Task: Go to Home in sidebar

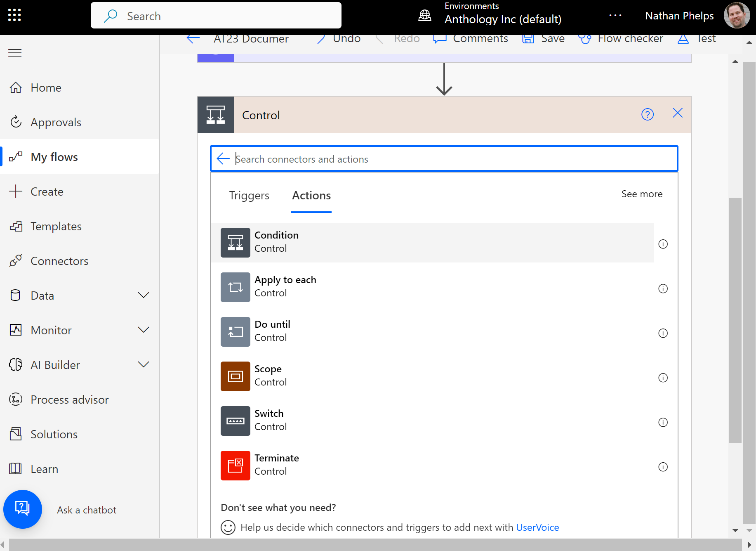Action: [x=80, y=87]
